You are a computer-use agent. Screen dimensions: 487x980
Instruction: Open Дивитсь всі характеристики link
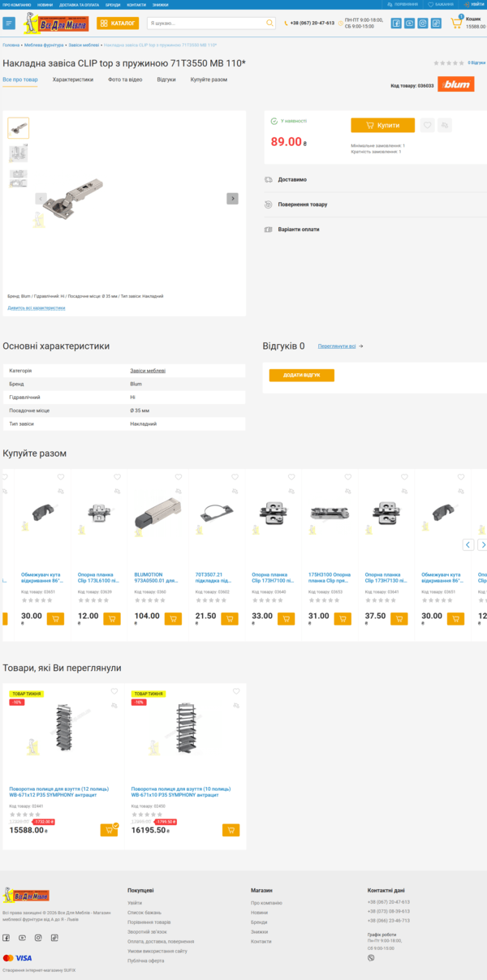[37, 307]
